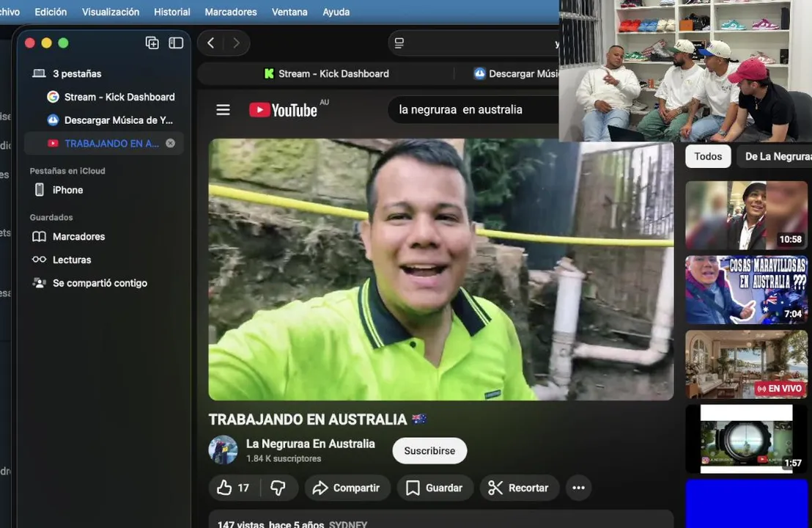This screenshot has width=812, height=528.
Task: Close the TRABAJANDO EN A... sidebar tab
Action: 170,144
